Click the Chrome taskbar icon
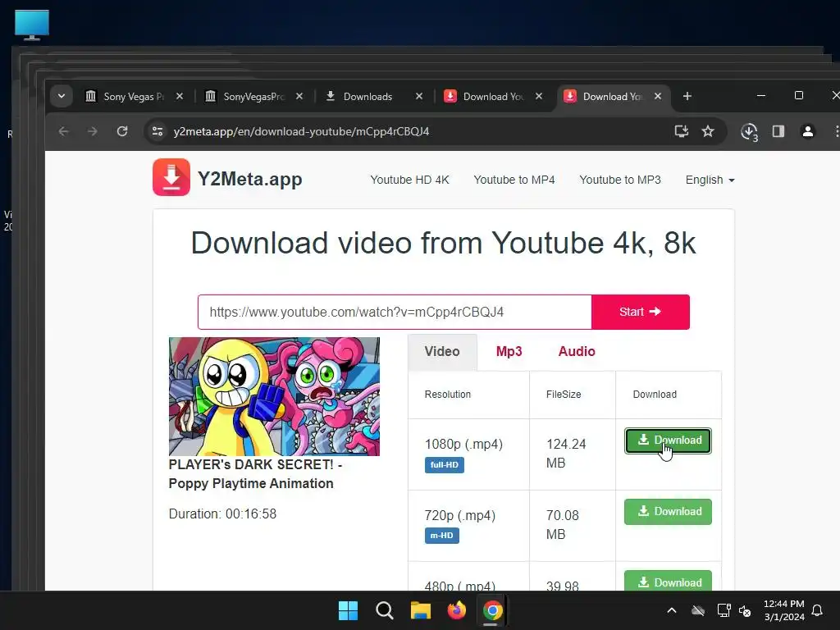This screenshot has width=840, height=630. 492,610
